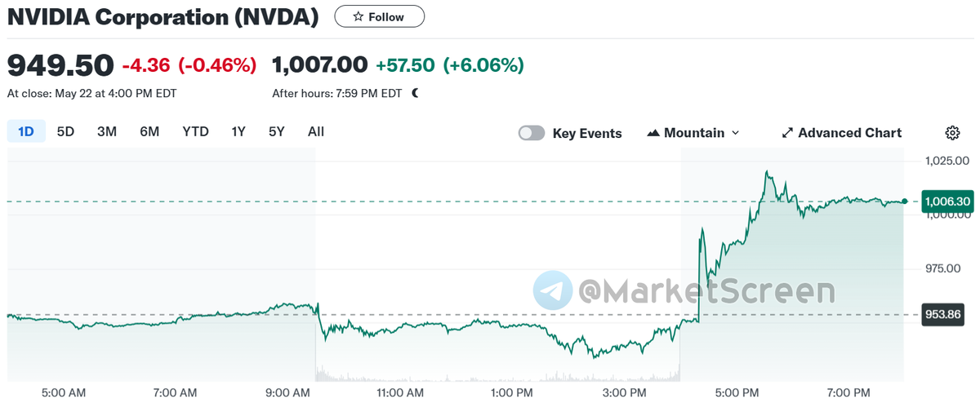Click the Mountain chart type icon
This screenshot has width=980, height=412.
click(653, 133)
